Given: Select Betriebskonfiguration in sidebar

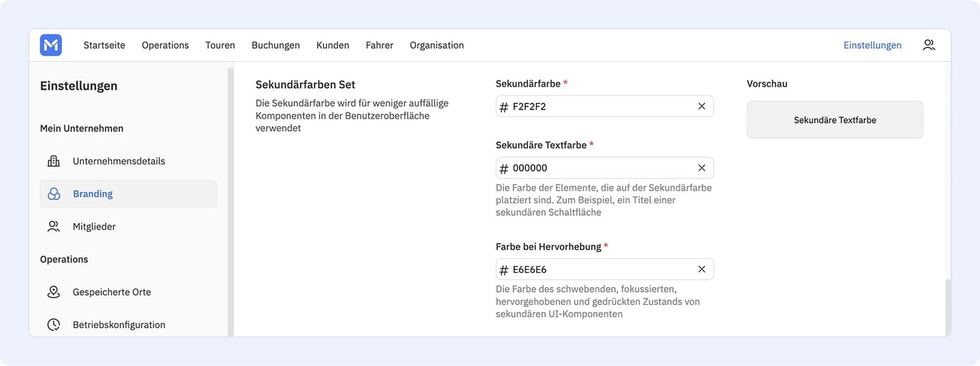Looking at the screenshot, I should pos(128,324).
